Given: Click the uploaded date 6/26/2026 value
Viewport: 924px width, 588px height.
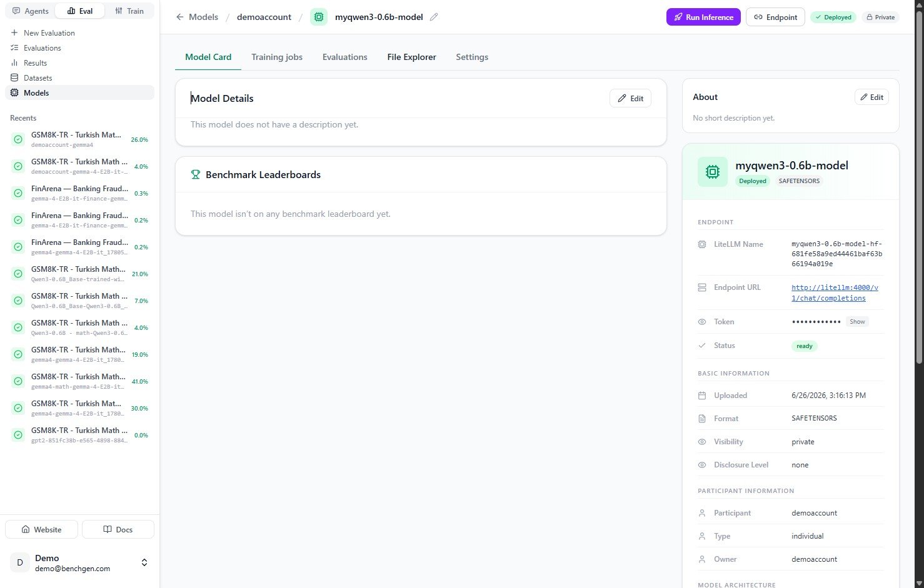Looking at the screenshot, I should tap(829, 396).
